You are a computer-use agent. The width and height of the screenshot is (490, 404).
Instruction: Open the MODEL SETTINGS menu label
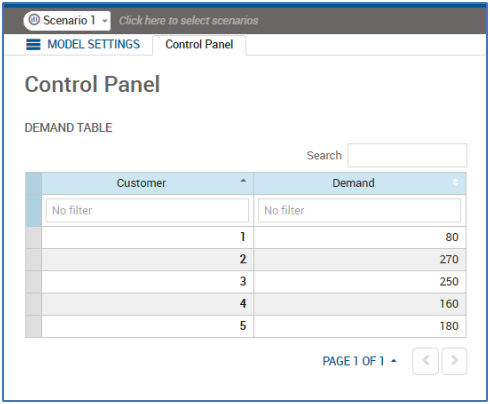[x=94, y=44]
